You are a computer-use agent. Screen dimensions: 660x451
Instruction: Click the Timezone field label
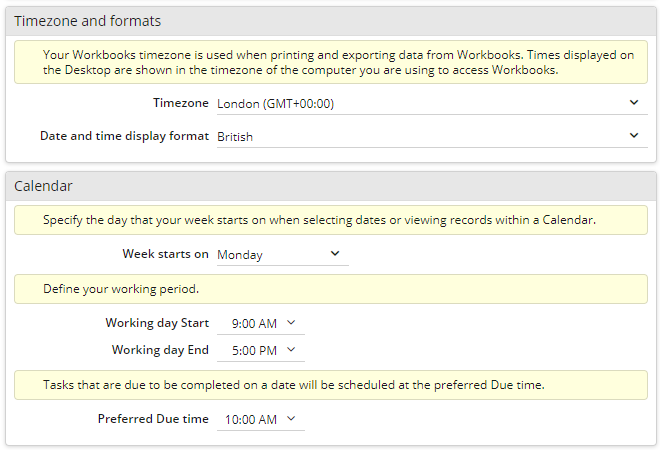click(181, 103)
